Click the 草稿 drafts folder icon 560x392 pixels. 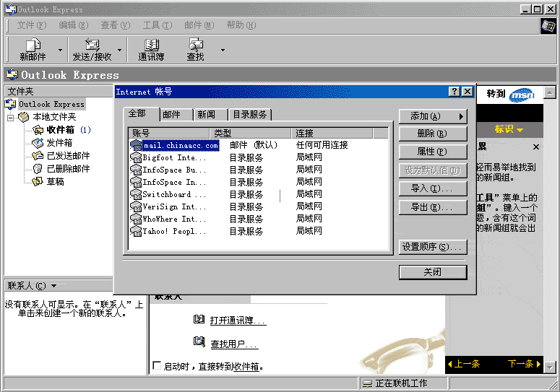click(x=38, y=181)
